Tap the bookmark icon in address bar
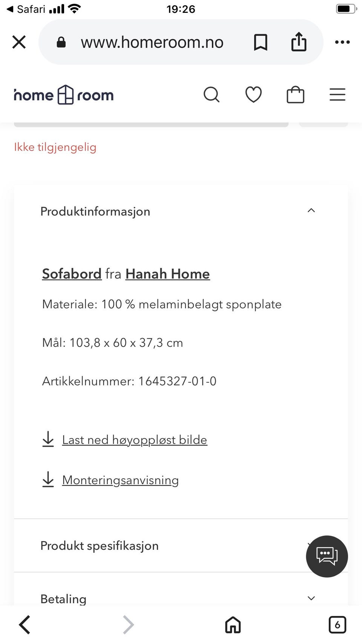Screen dimensions: 362x644 click(261, 42)
